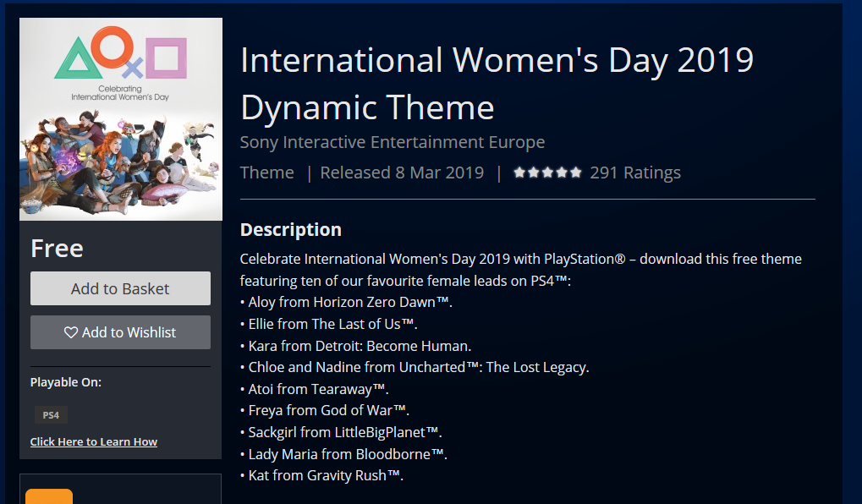This screenshot has width=862, height=504.
Task: Click the product title International Women's Day 2019
Action: (497, 83)
